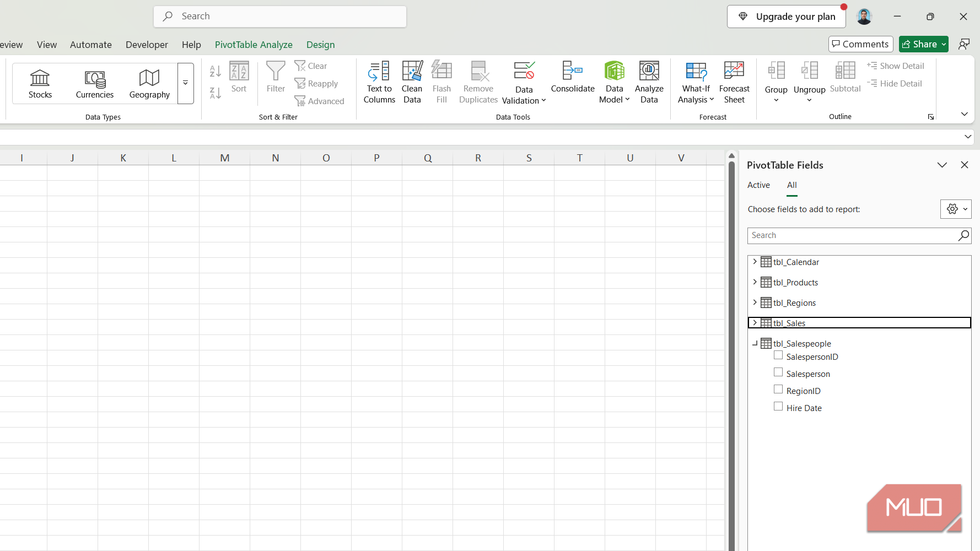The width and height of the screenshot is (980, 551).
Task: Check the SalespersonID field
Action: pyautogui.click(x=778, y=355)
